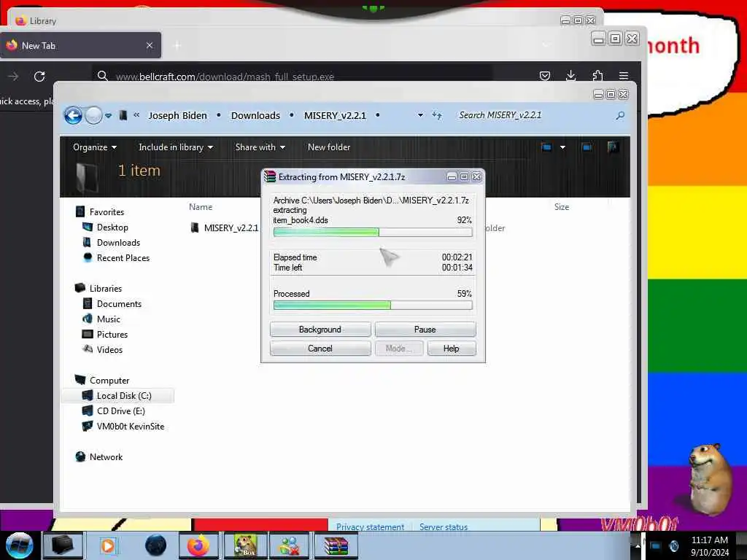Screen dimensions: 747x560
Task: Open the Organize menu
Action: click(95, 147)
